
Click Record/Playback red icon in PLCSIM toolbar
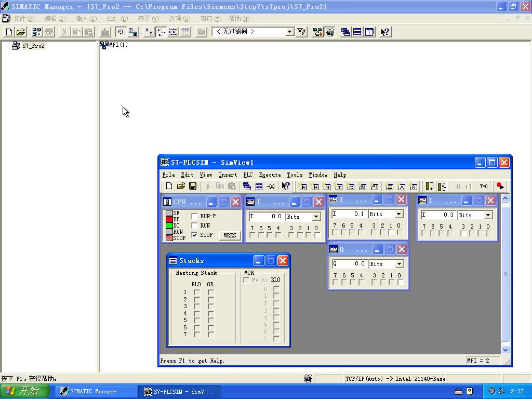click(500, 187)
